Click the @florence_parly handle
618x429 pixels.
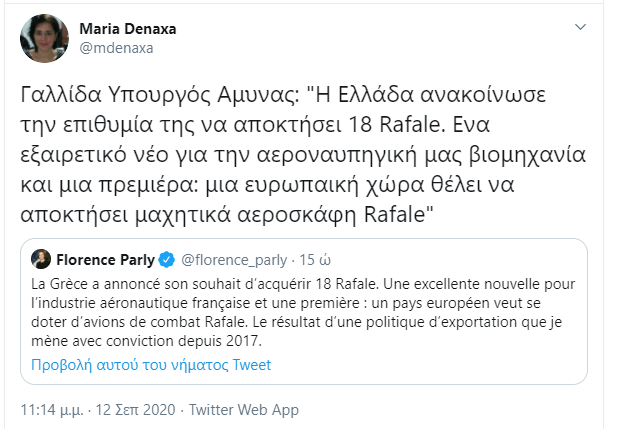pos(229,261)
